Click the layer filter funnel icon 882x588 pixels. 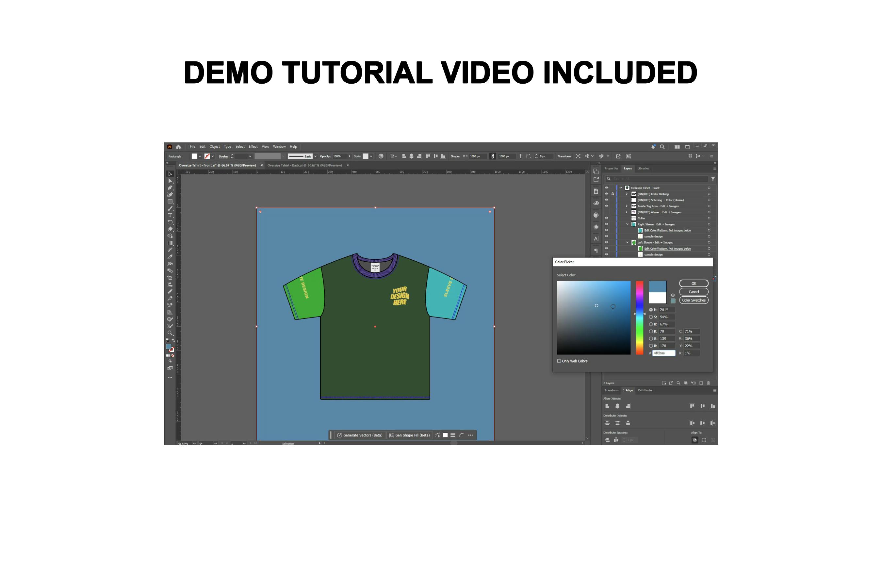pyautogui.click(x=713, y=179)
